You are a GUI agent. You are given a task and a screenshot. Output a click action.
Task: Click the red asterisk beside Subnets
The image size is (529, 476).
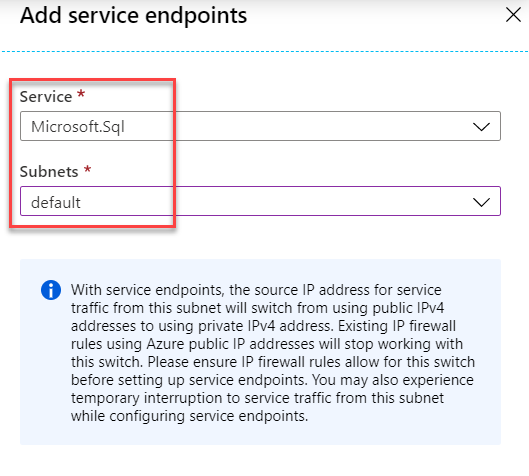87,169
